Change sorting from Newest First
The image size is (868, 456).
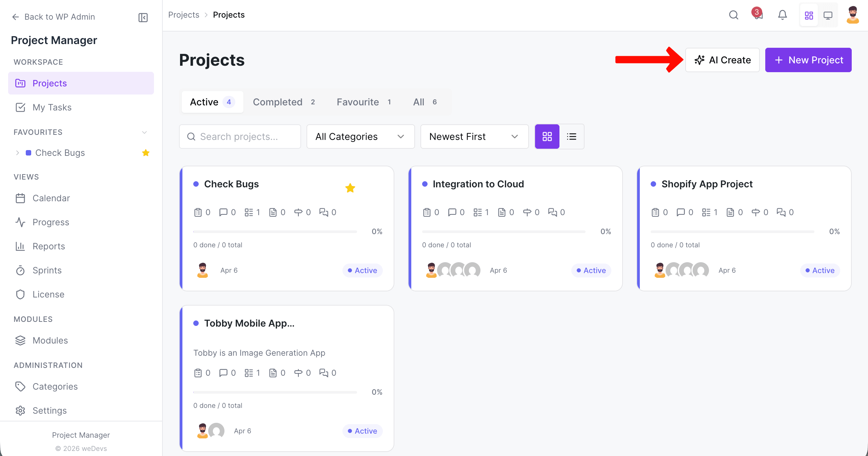474,137
